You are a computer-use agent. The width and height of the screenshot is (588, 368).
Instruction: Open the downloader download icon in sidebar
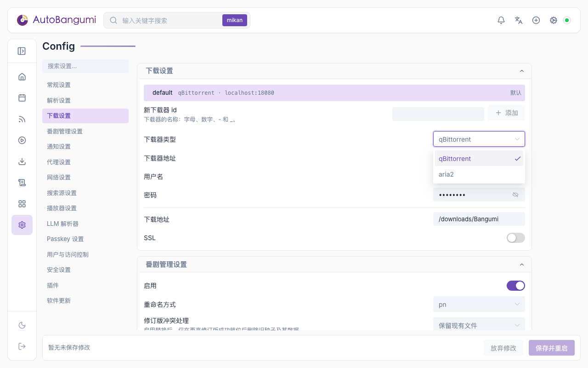(22, 161)
